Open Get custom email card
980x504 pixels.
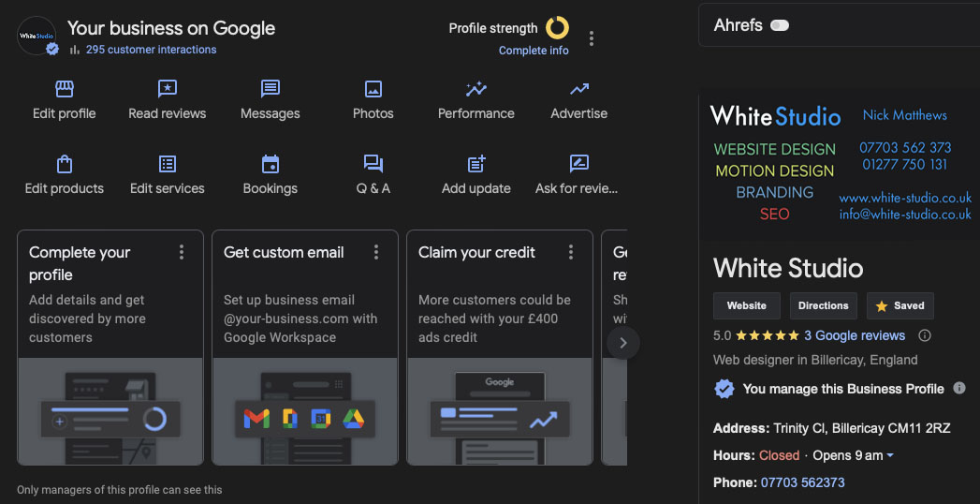(x=305, y=348)
